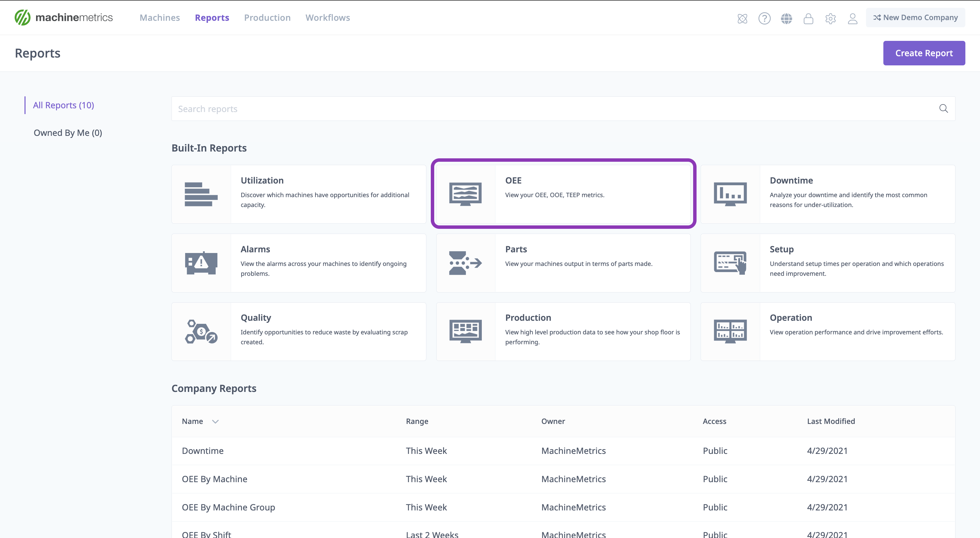
Task: Select All Reports (10) filter
Action: (64, 105)
